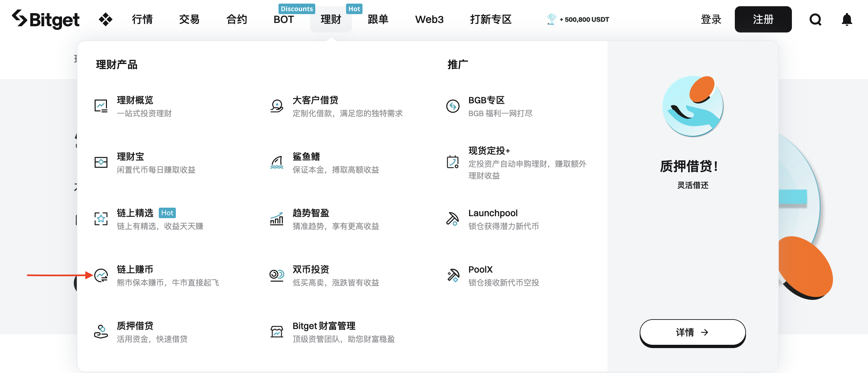Viewport: 868px width, 373px height.
Task: Click the 详情 details button
Action: pyautogui.click(x=692, y=333)
